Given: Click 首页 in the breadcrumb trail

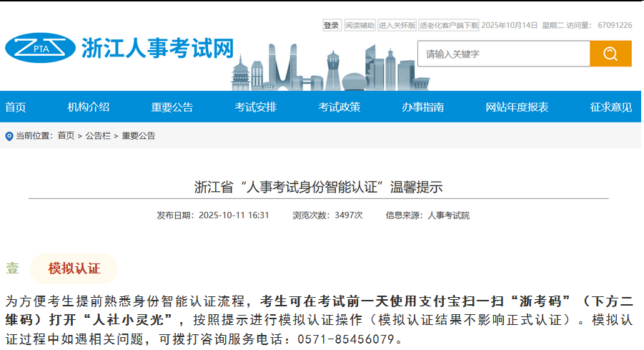Looking at the screenshot, I should point(66,136).
